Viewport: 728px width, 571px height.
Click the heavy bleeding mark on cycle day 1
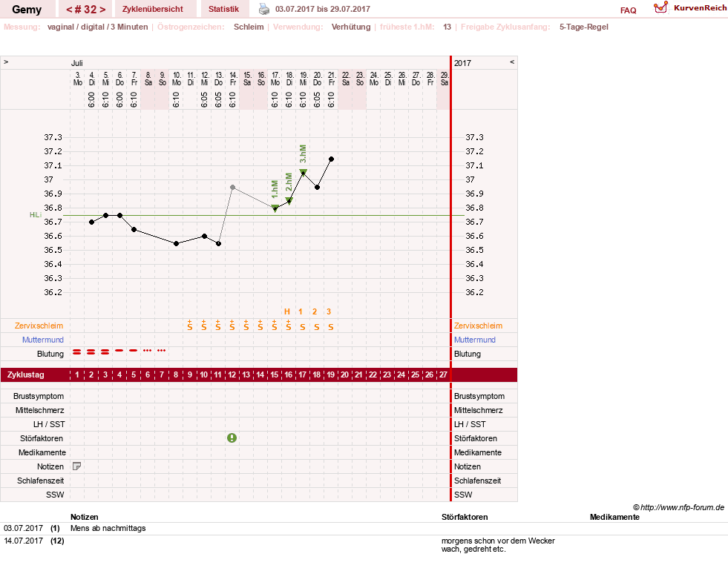[77, 352]
